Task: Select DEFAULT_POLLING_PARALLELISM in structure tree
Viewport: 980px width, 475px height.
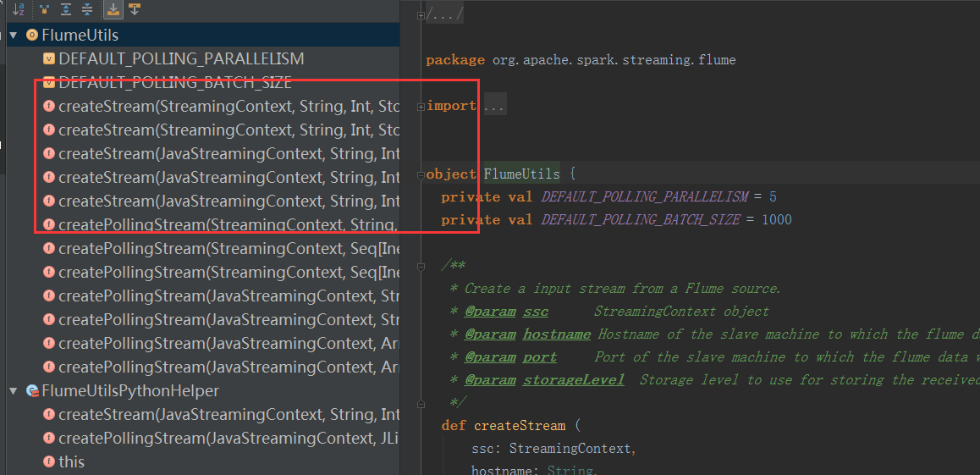Action: coord(181,58)
